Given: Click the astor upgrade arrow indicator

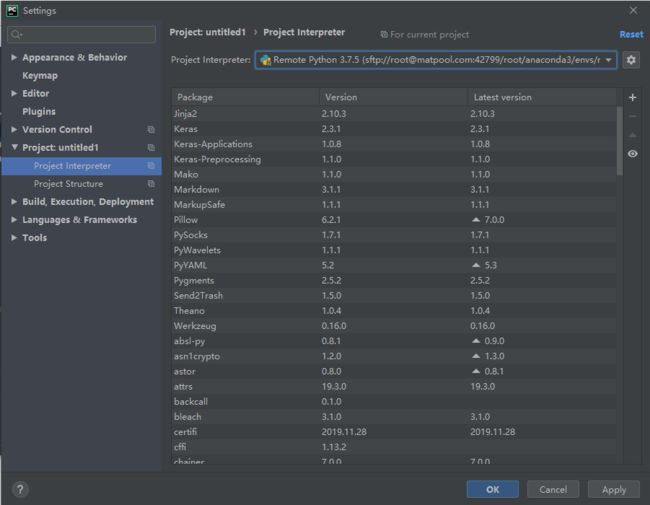Looking at the screenshot, I should pyautogui.click(x=476, y=371).
